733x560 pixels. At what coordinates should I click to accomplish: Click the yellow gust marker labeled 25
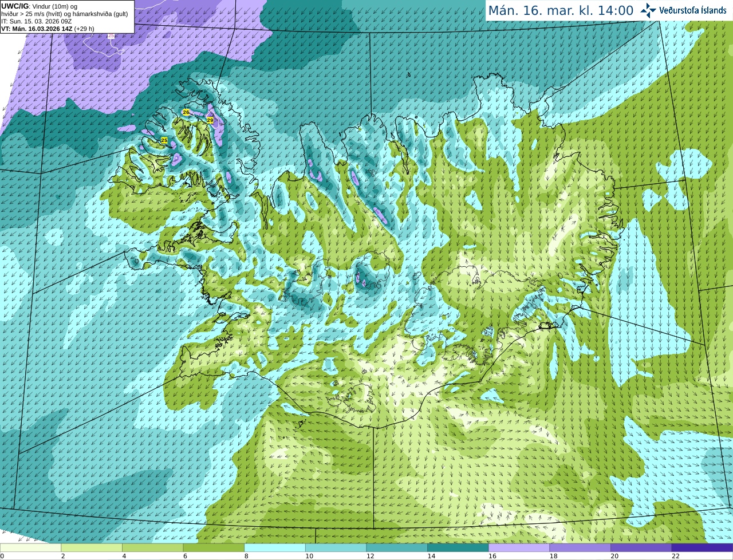point(164,140)
